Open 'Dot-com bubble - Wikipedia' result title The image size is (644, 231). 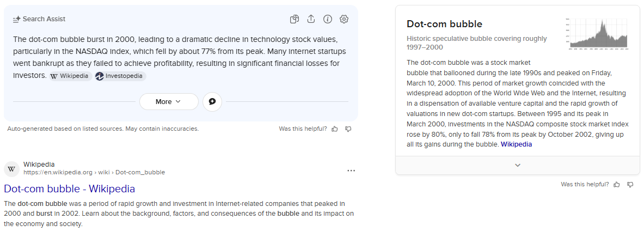click(70, 189)
